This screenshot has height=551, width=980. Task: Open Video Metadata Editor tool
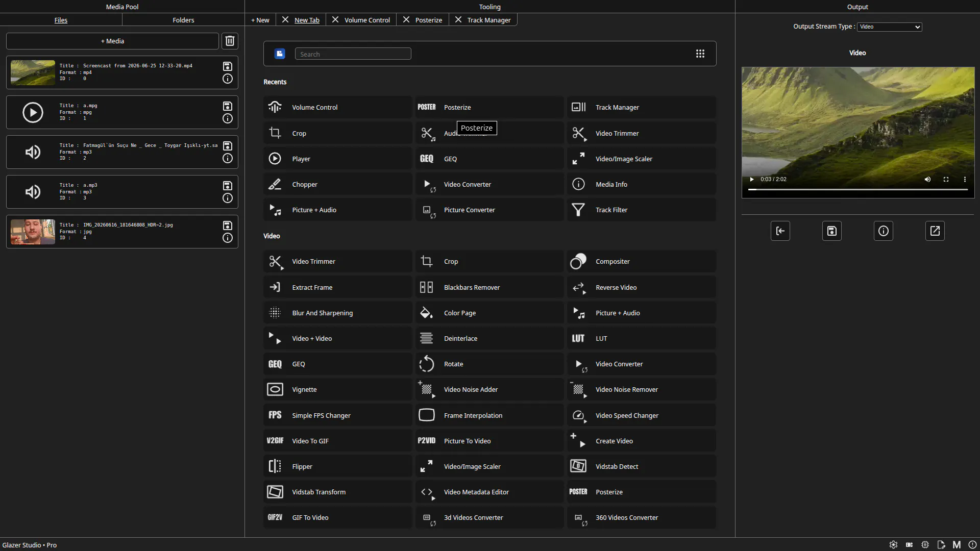(x=489, y=492)
